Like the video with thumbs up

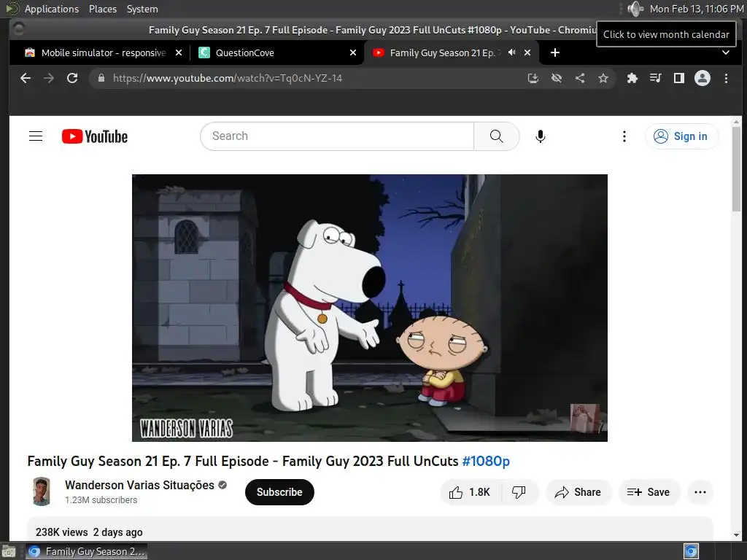point(470,492)
